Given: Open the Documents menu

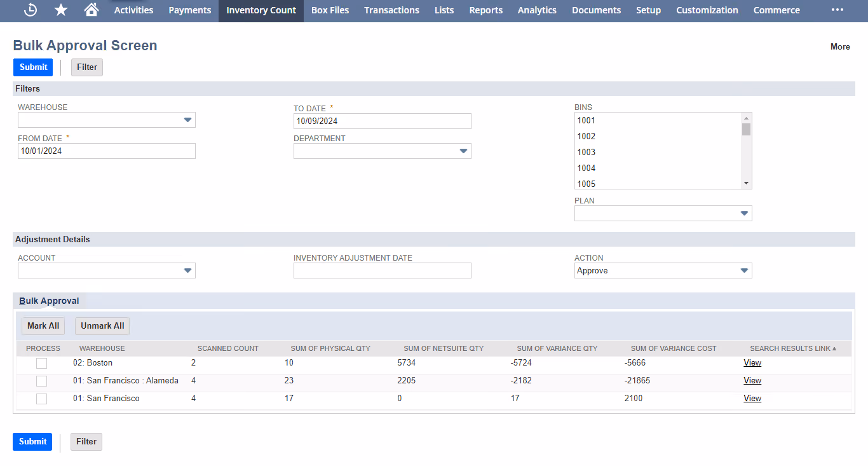Looking at the screenshot, I should (596, 10).
